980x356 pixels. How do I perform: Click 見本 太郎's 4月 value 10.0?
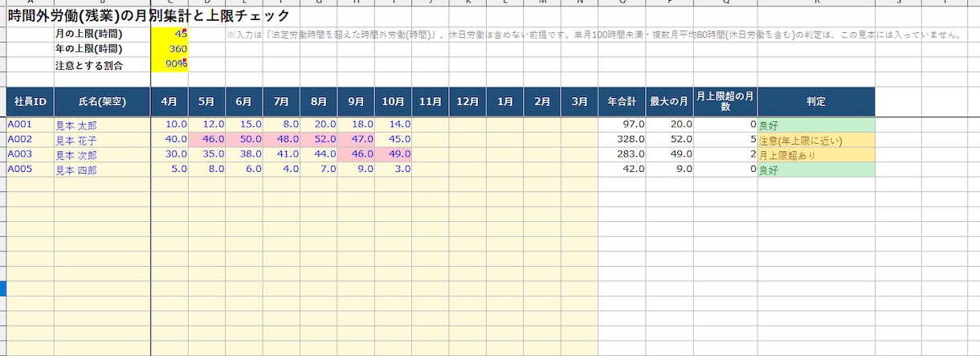click(169, 125)
